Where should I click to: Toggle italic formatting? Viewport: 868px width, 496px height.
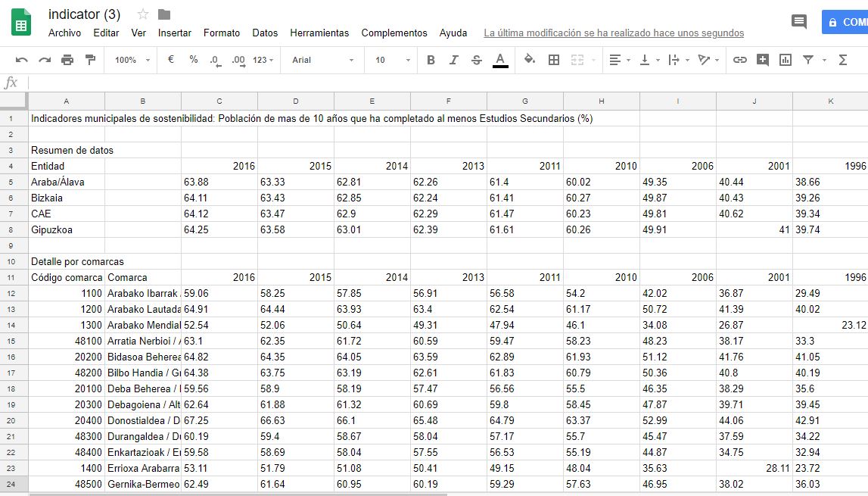[x=453, y=60]
